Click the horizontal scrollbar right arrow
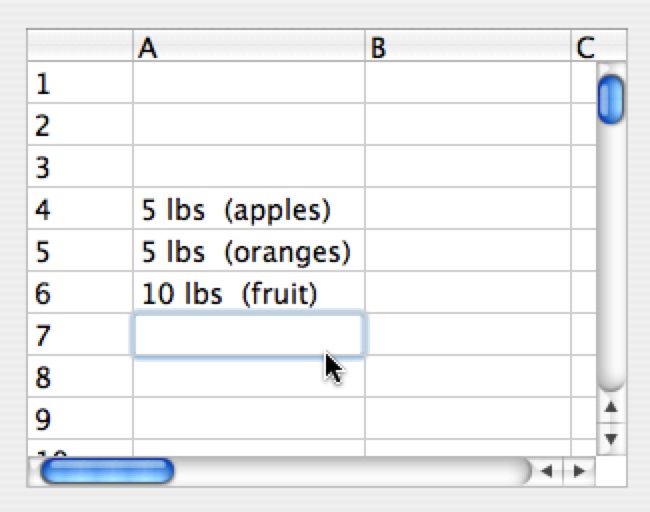The image size is (650, 512). click(x=577, y=470)
